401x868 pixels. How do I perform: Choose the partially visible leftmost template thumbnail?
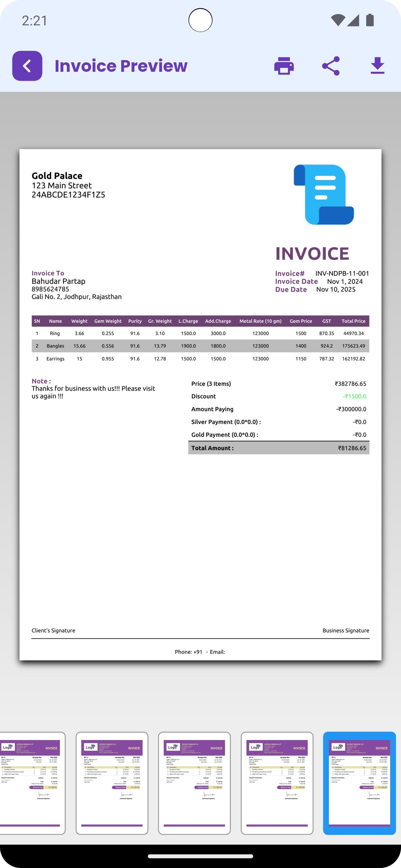click(x=32, y=783)
